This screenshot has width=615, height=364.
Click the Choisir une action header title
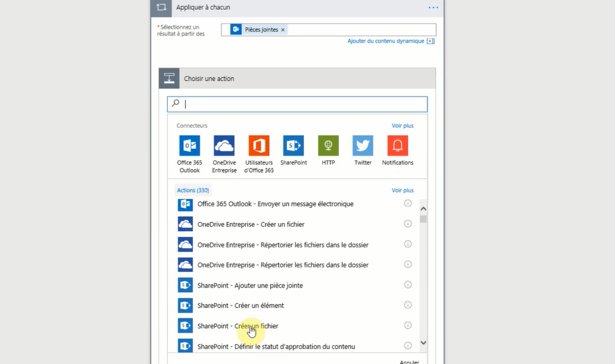tap(209, 79)
